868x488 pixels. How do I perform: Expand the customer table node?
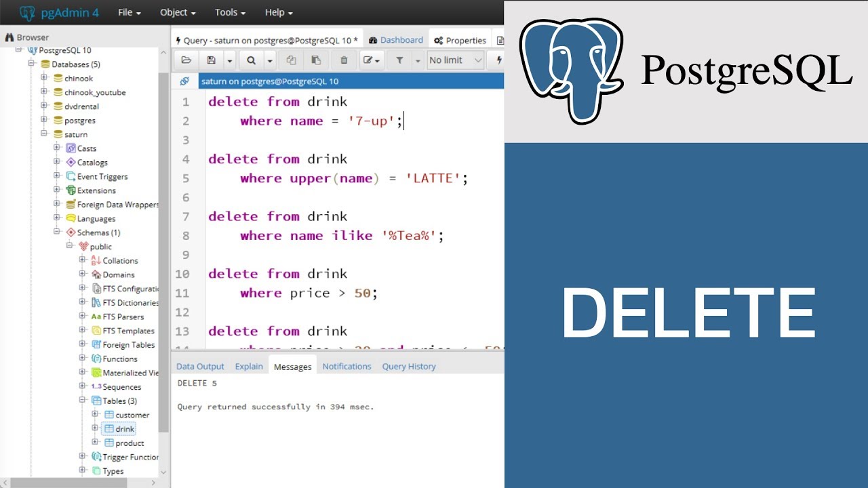click(x=95, y=414)
